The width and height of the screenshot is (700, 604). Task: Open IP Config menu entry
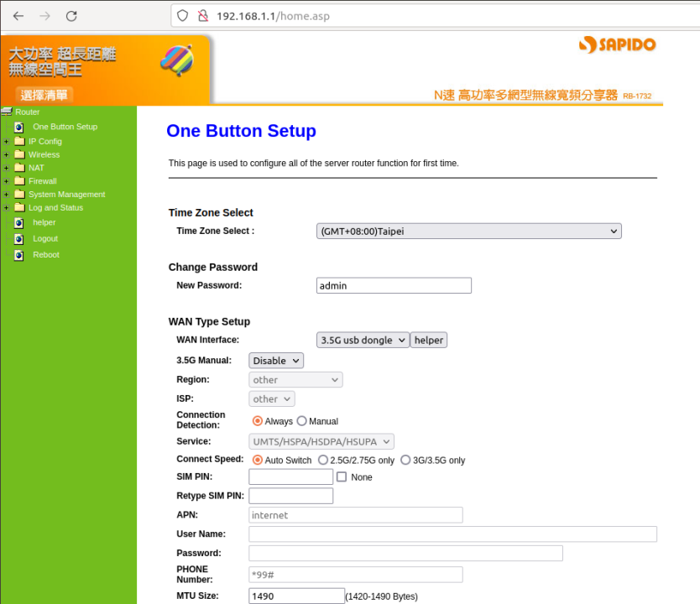pyautogui.click(x=45, y=142)
